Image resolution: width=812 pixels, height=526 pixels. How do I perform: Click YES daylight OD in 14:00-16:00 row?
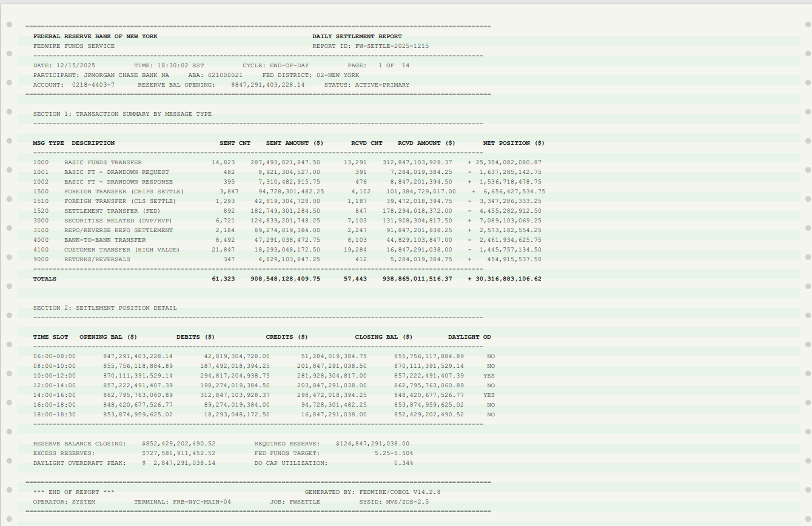(489, 395)
